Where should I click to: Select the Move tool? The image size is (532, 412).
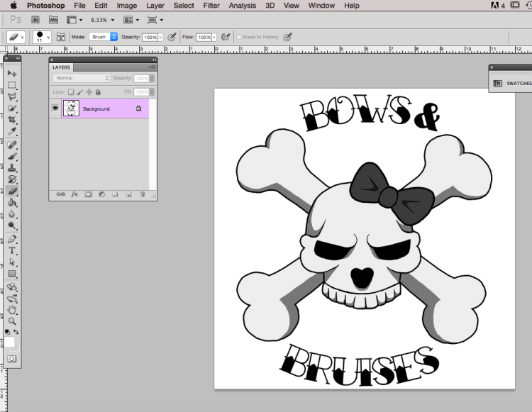(12, 73)
